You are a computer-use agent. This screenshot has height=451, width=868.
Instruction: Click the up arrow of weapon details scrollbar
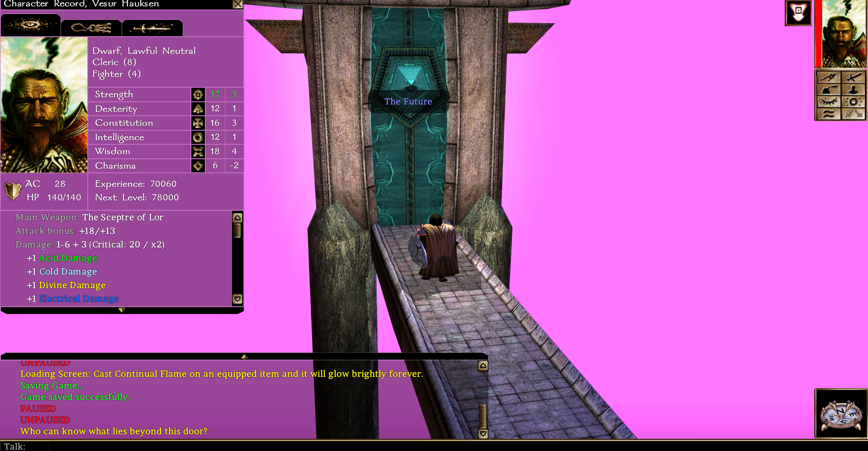coord(237,218)
